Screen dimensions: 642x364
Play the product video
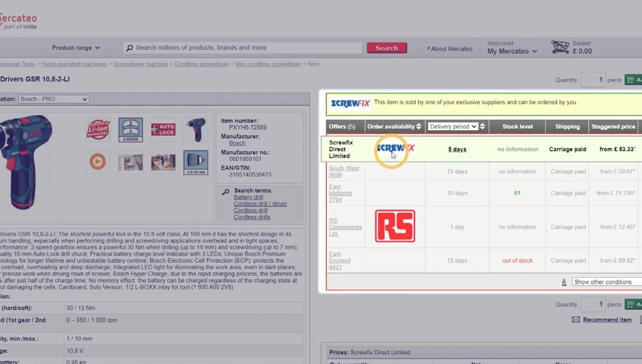coord(98,162)
